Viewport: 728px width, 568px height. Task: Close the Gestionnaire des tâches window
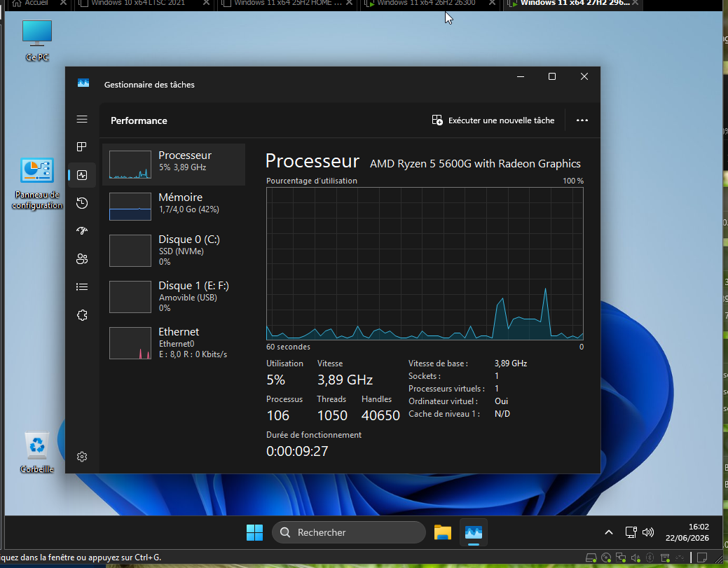[584, 76]
